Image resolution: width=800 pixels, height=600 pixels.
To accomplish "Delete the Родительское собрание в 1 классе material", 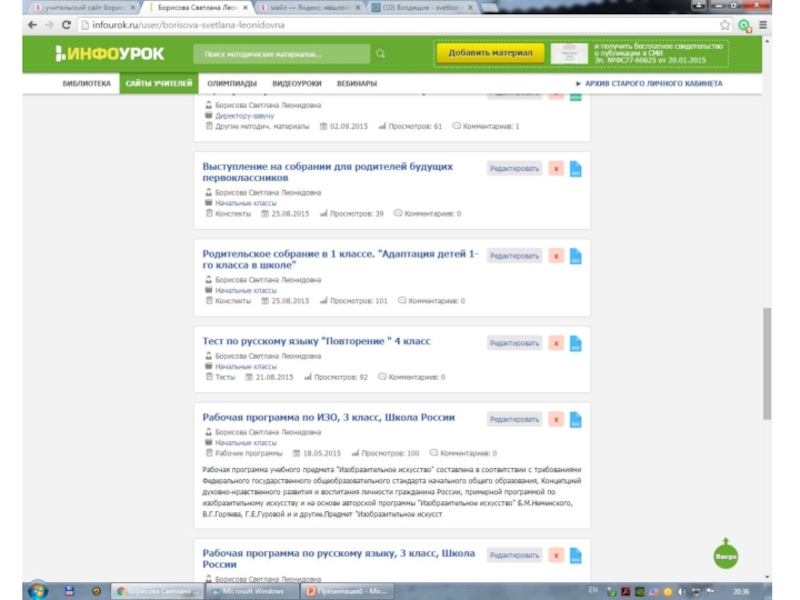I will pos(556,256).
